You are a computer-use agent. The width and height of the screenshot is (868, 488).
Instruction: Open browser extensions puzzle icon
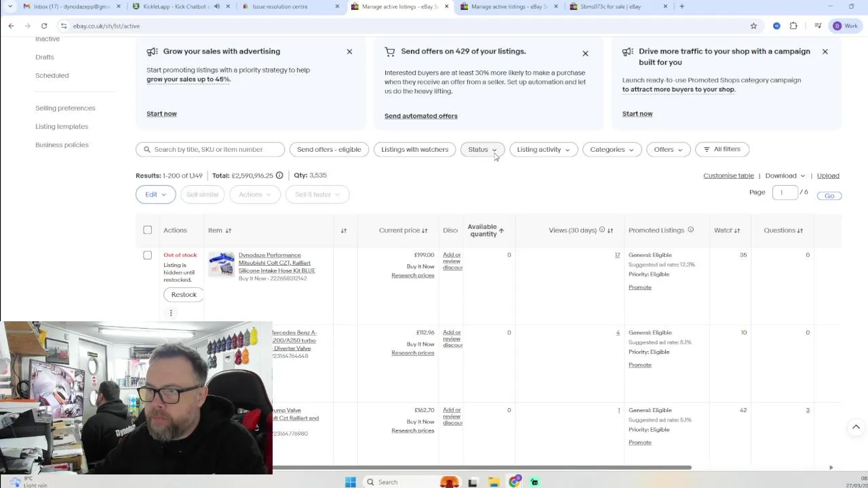point(793,26)
